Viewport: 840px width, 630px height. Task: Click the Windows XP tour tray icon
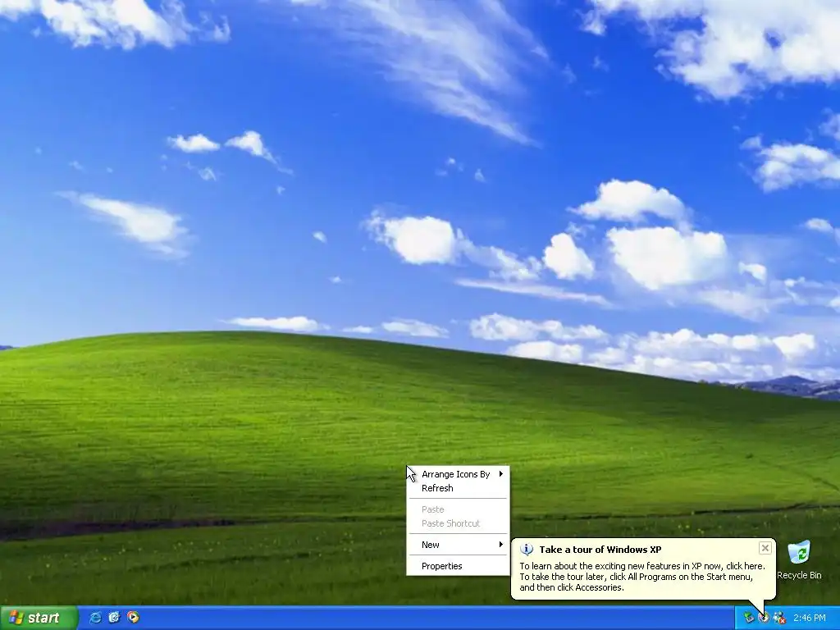(x=764, y=619)
